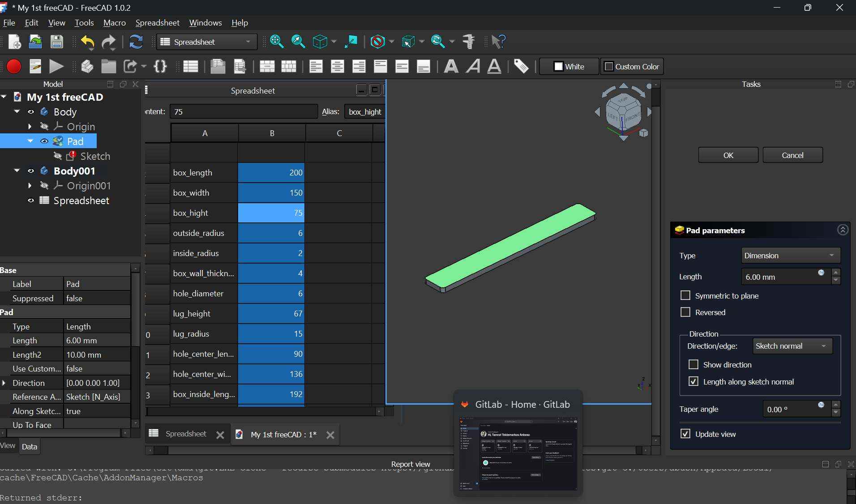Set the isometric view with the cube icon
856x504 pixels.
pos(320,42)
